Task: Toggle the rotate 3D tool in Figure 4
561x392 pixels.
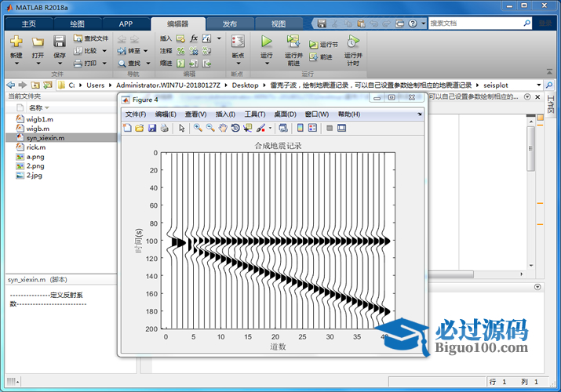Action: tap(235, 128)
